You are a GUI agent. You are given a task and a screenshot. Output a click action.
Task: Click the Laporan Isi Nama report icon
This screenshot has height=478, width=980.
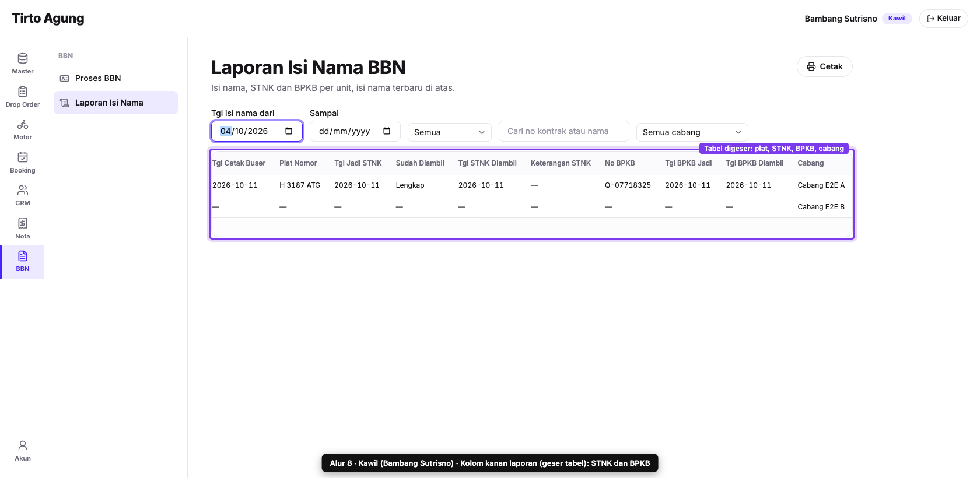point(65,103)
